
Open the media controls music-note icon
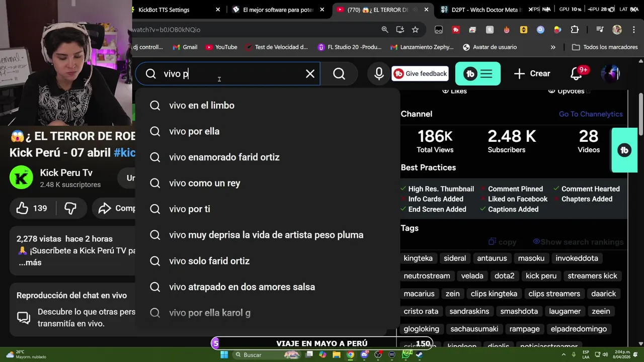coord(600,30)
